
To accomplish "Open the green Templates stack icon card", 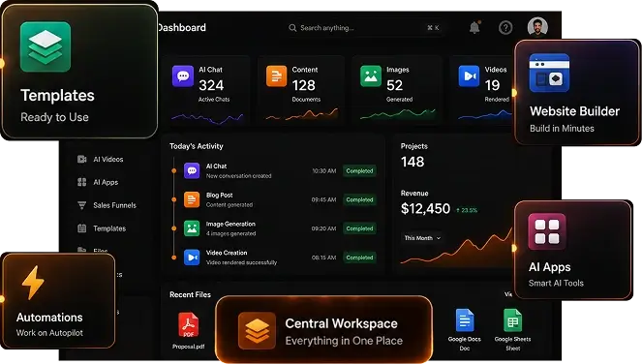I will [46, 47].
